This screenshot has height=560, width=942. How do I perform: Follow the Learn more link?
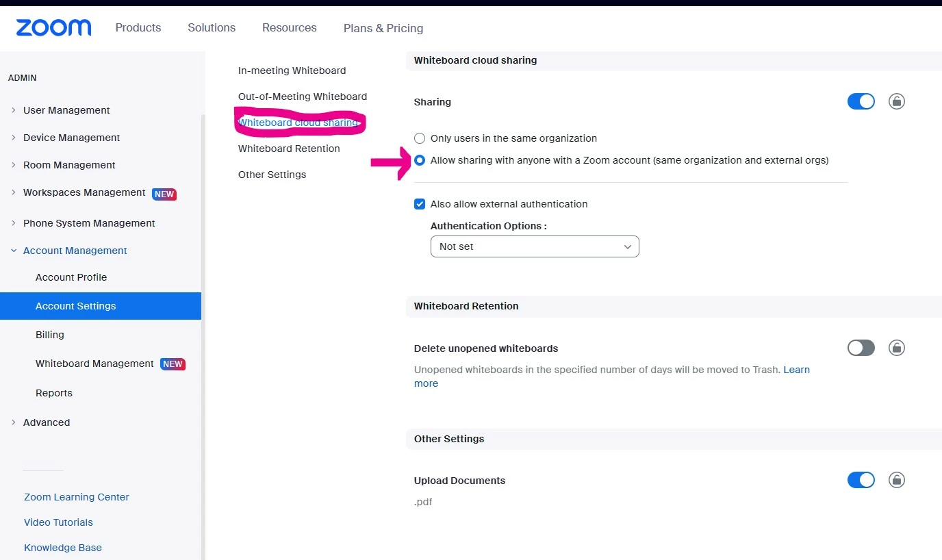796,370
